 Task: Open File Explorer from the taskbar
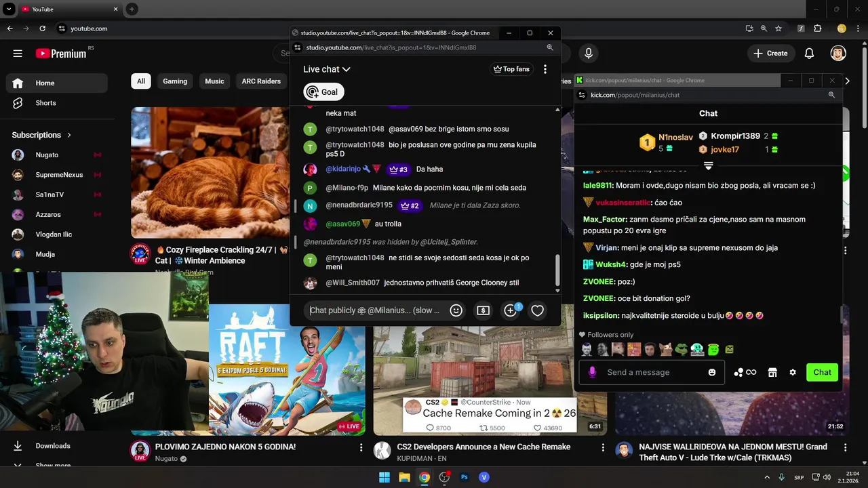[404, 477]
